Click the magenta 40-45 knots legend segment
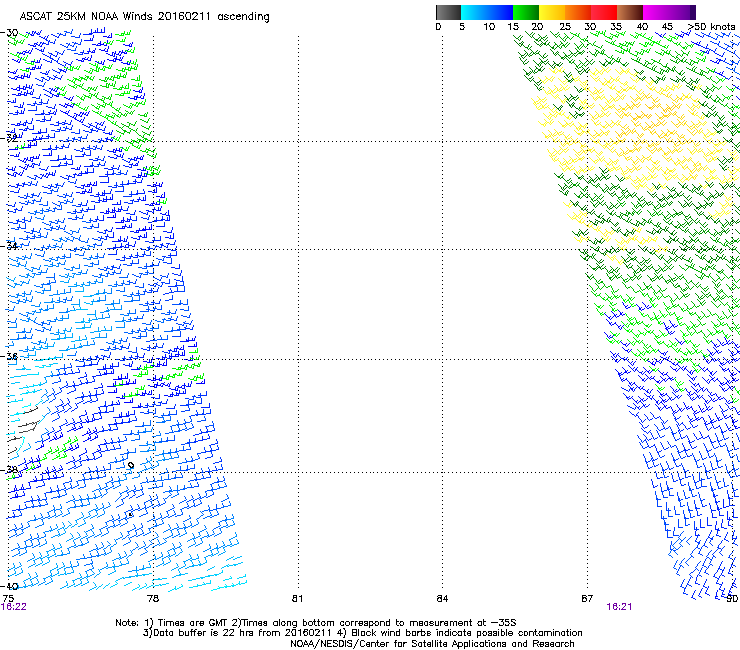This screenshot has width=740, height=650. [x=656, y=12]
